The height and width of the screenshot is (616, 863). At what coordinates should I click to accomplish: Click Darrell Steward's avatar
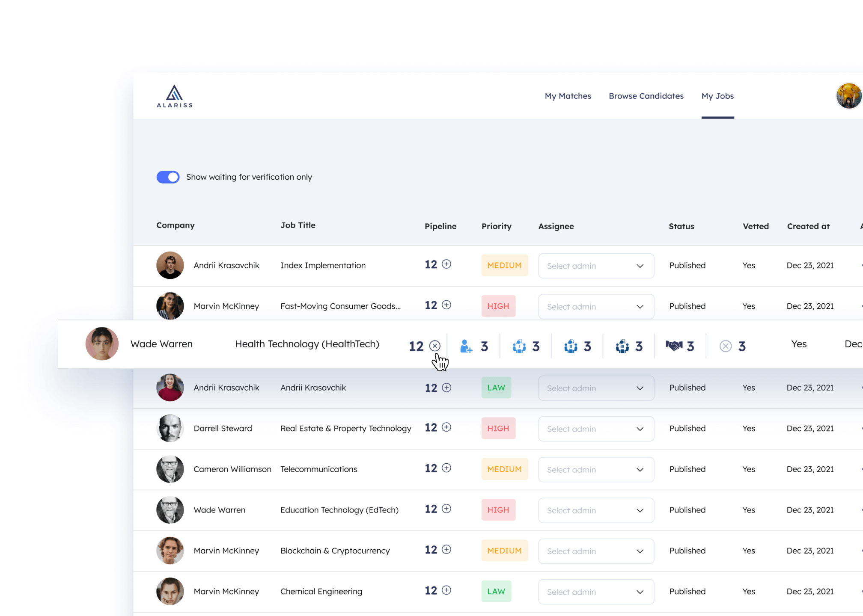(170, 428)
